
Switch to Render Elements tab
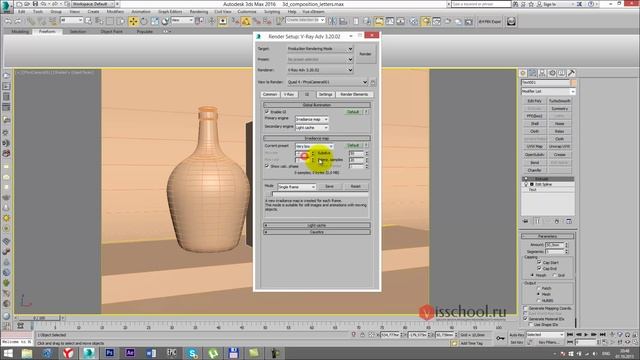tap(354, 94)
